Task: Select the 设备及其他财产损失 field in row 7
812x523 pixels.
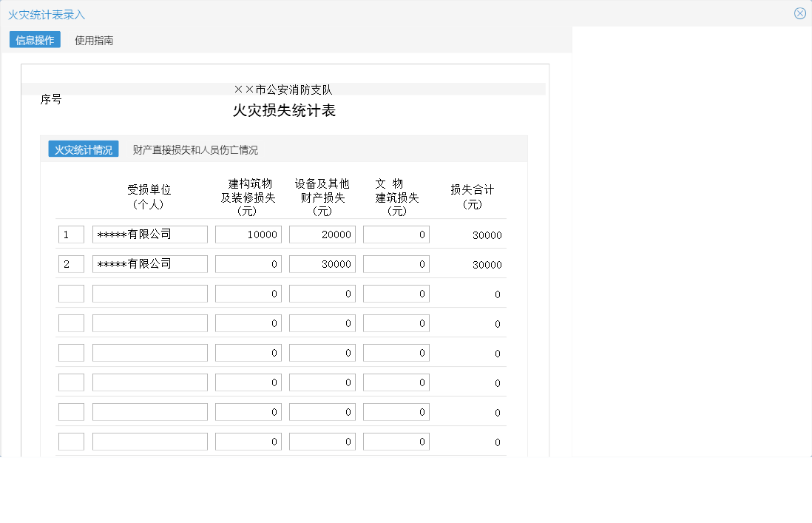Action: point(322,411)
